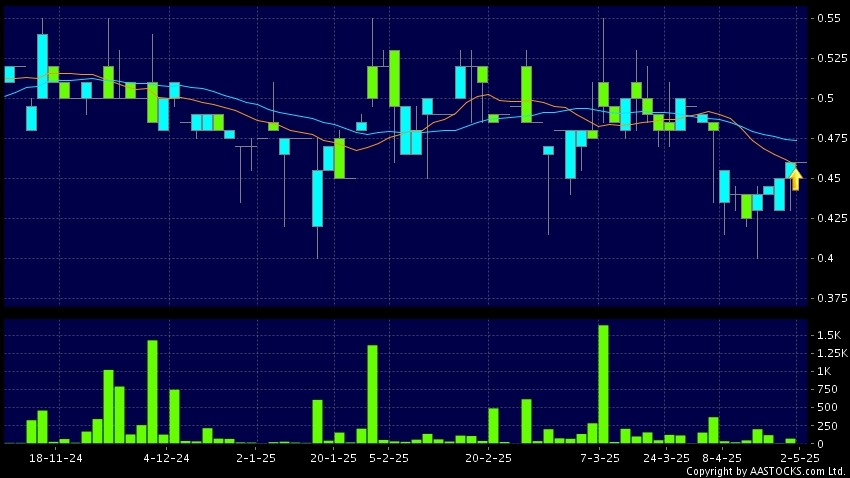850x478 pixels.
Task: Select the 2-5-25 date label
Action: tap(800, 458)
